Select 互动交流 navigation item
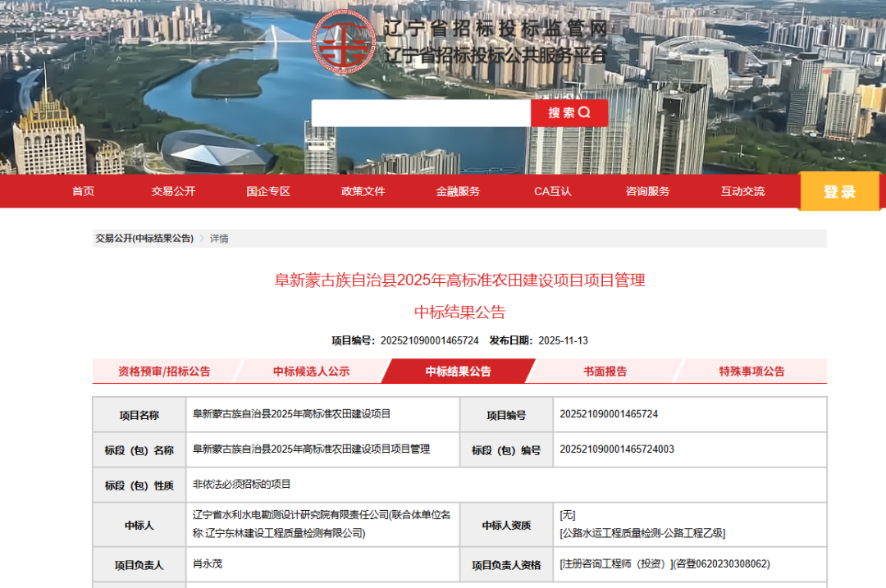This screenshot has height=588, width=886. (742, 191)
